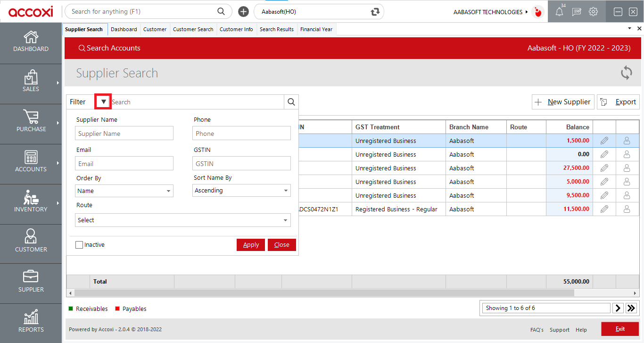This screenshot has height=343, width=644.
Task: Open notifications bell icon
Action: pos(559,12)
